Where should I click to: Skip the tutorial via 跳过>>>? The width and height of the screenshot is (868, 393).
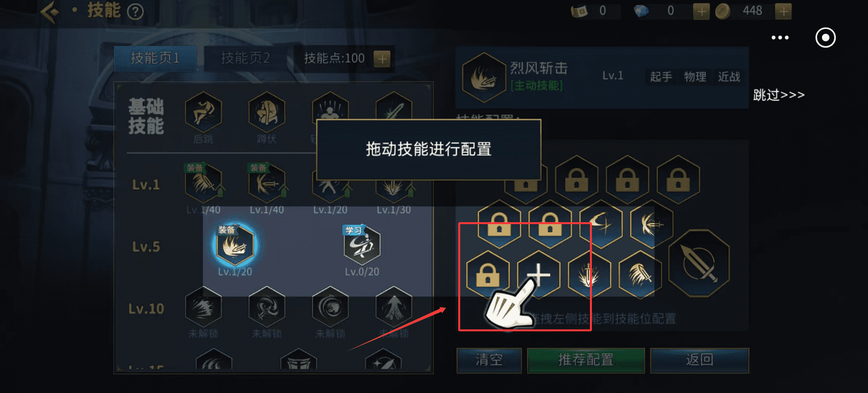point(779,95)
